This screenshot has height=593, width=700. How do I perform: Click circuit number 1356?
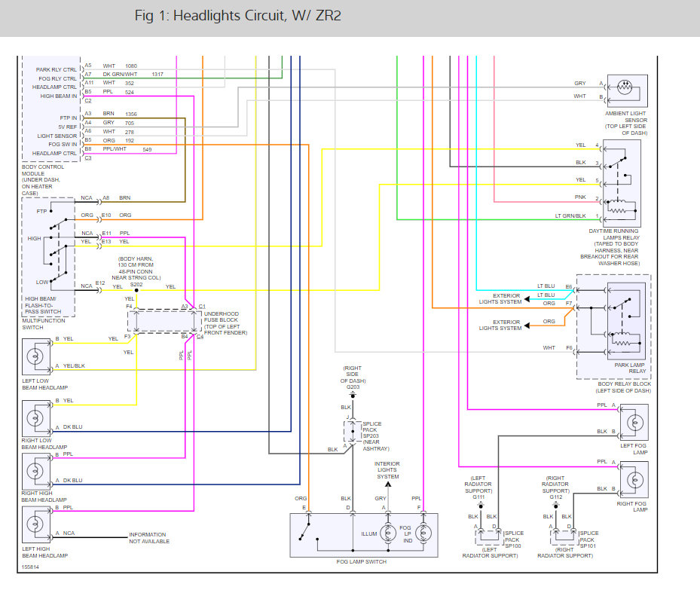(x=131, y=114)
